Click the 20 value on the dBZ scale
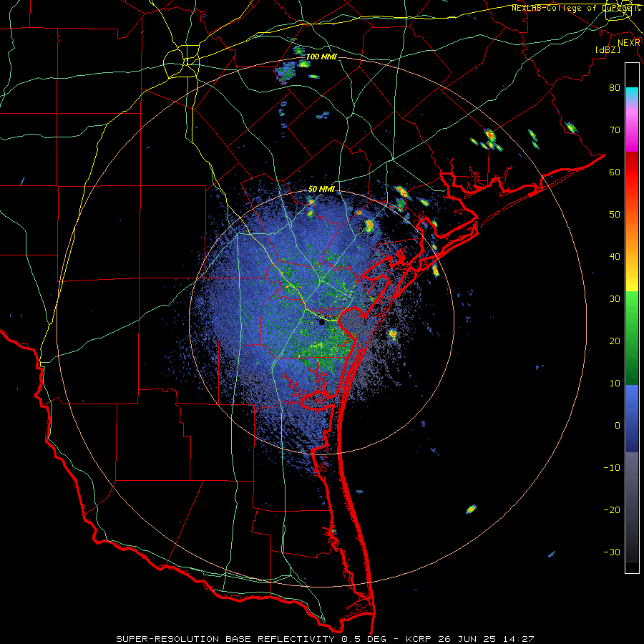 point(615,341)
